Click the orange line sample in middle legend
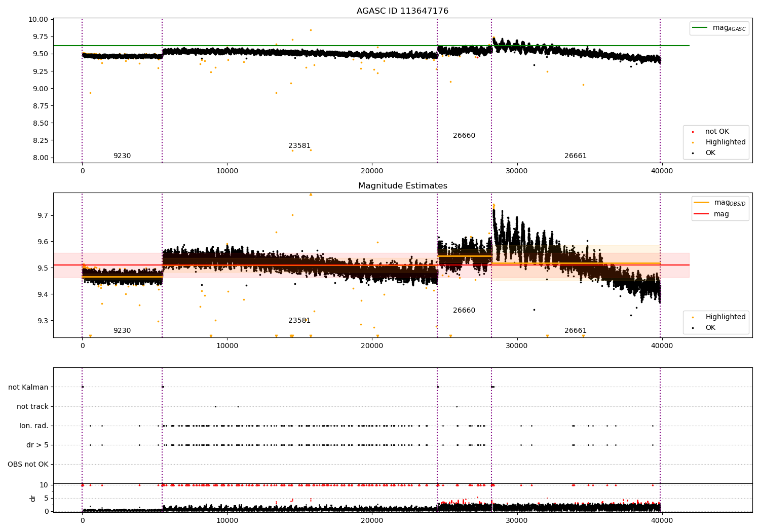This screenshot has height=532, width=760. coord(702,202)
